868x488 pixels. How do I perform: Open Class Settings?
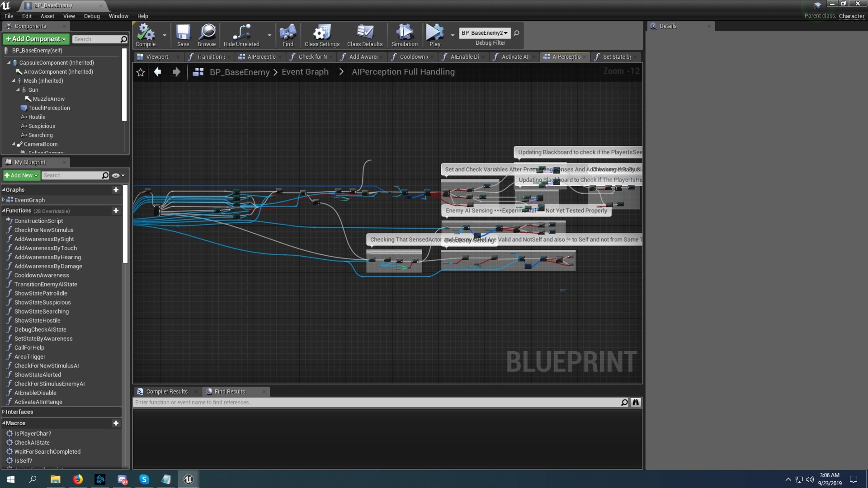click(x=322, y=35)
